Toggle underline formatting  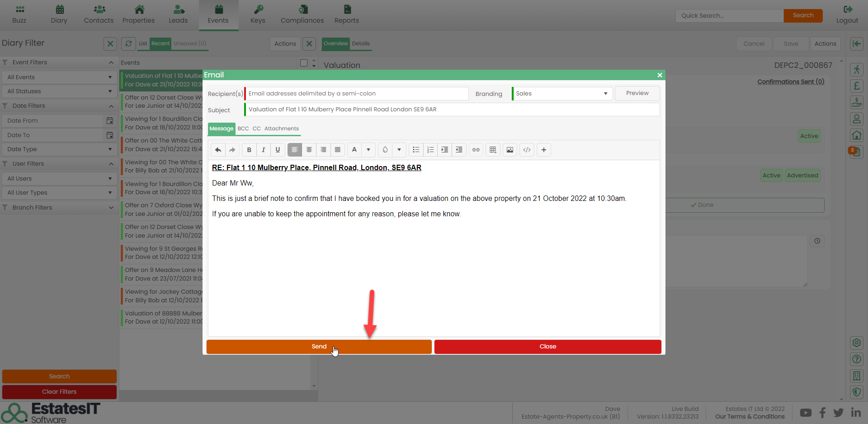pyautogui.click(x=278, y=150)
